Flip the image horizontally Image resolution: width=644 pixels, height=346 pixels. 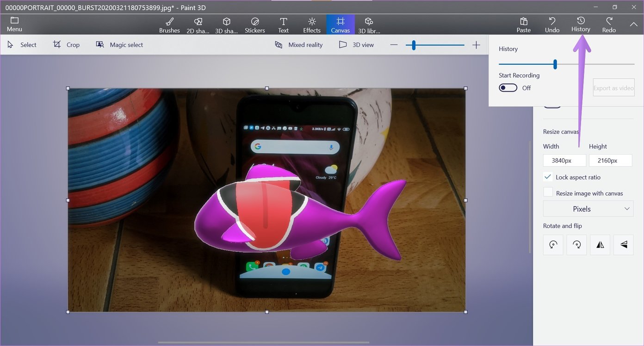point(600,245)
